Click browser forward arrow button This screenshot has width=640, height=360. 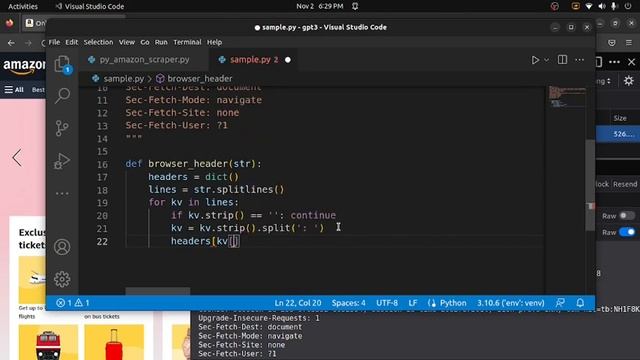(28, 43)
